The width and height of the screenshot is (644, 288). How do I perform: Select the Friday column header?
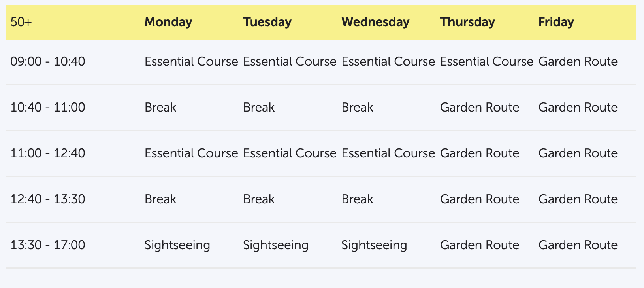click(x=556, y=22)
